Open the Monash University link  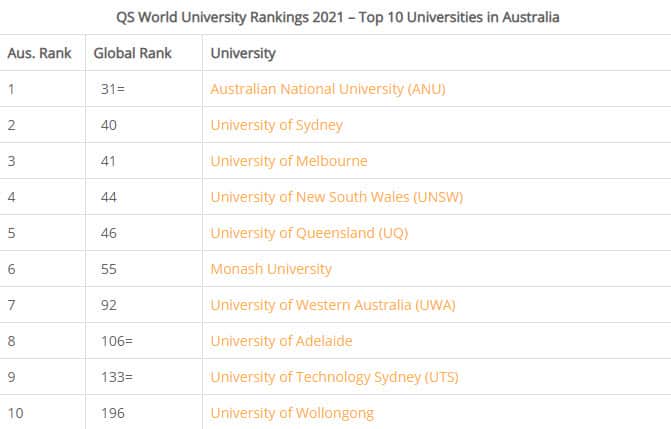[x=271, y=269]
